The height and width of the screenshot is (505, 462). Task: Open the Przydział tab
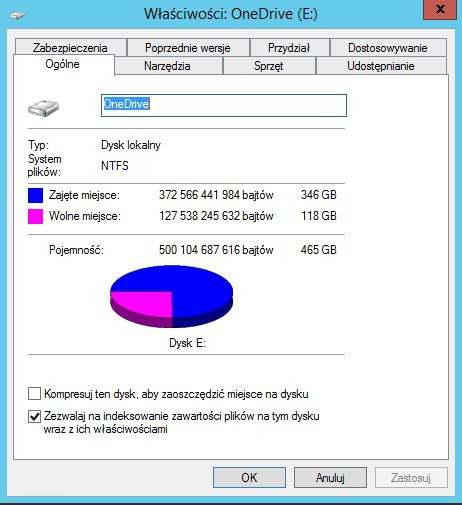click(x=289, y=48)
